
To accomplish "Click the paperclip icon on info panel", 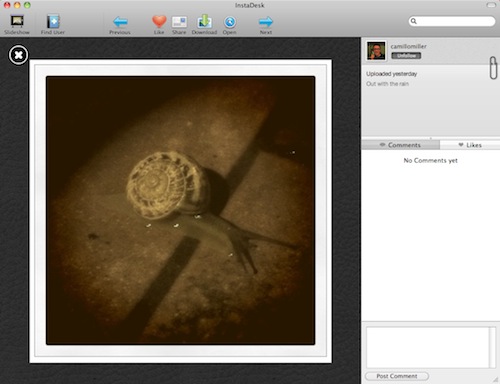I will 493,68.
